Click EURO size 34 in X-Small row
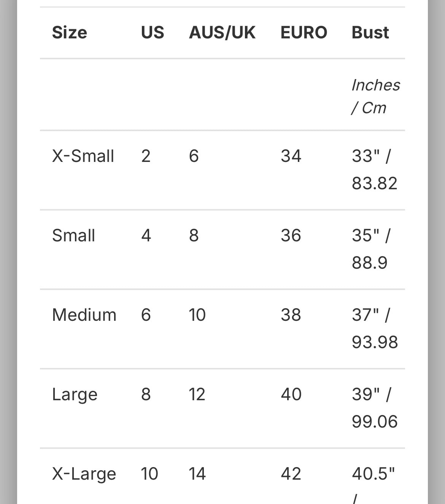This screenshot has height=504, width=445. (291, 156)
